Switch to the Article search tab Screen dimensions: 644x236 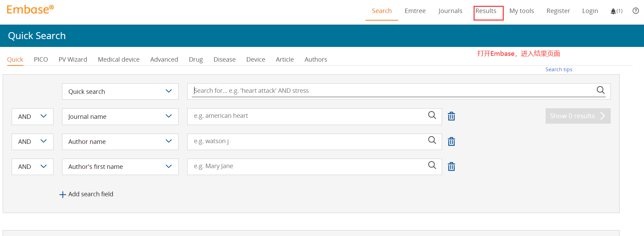285,59
